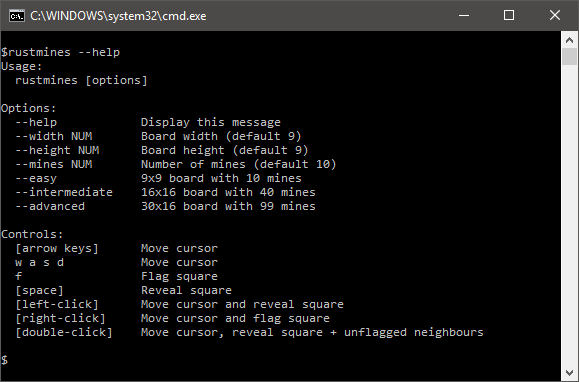The image size is (579, 382).
Task: Click the '[right-click]' control text
Action: pos(60,318)
